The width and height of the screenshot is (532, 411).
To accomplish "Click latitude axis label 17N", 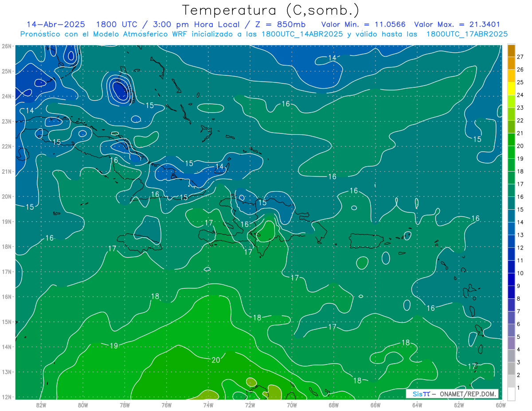I will coord(7,271).
